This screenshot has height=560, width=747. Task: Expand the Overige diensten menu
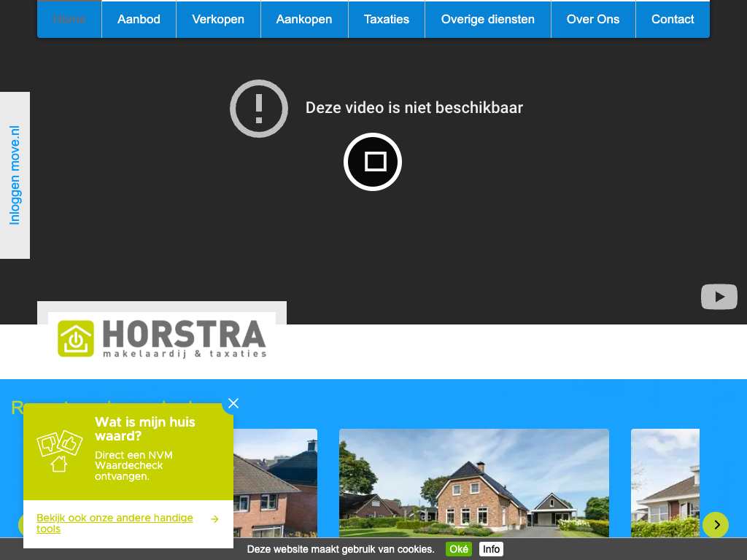[487, 20]
